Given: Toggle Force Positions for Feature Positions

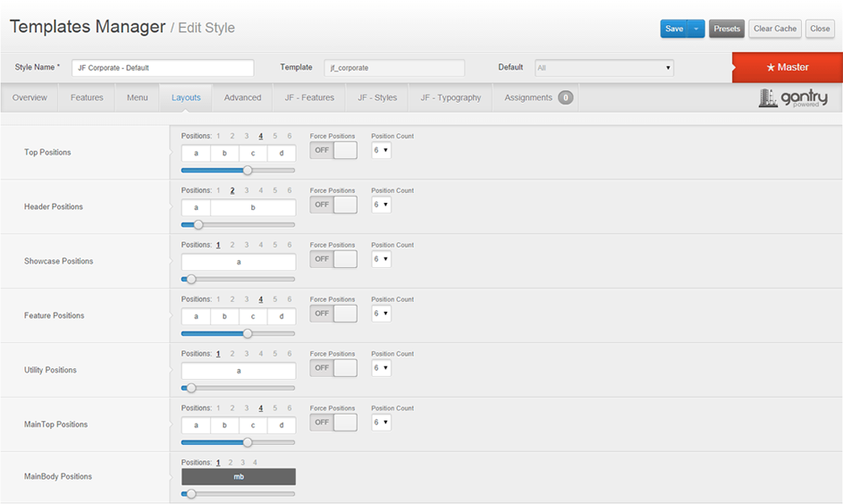Looking at the screenshot, I should (333, 314).
